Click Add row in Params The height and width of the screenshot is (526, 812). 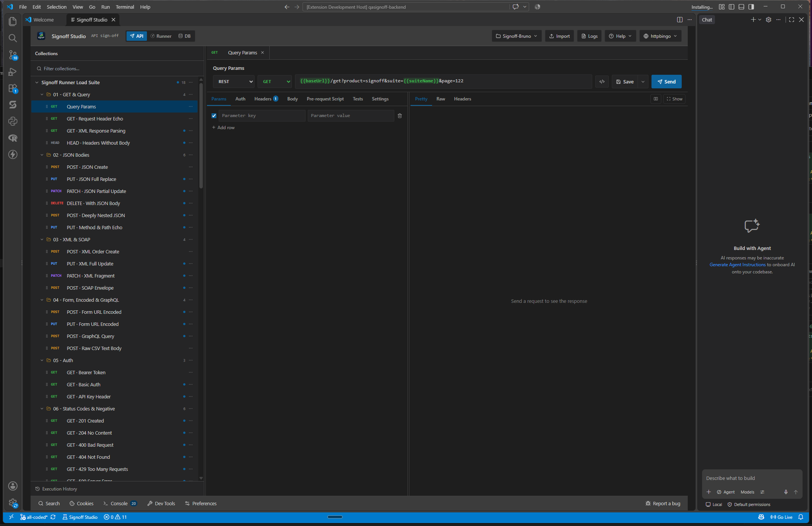point(223,128)
